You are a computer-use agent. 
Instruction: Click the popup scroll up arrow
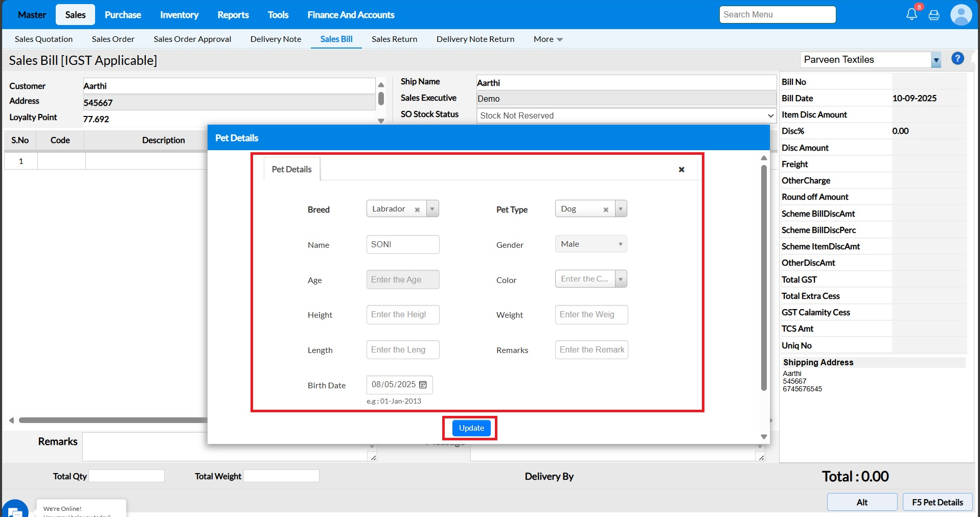tap(764, 158)
